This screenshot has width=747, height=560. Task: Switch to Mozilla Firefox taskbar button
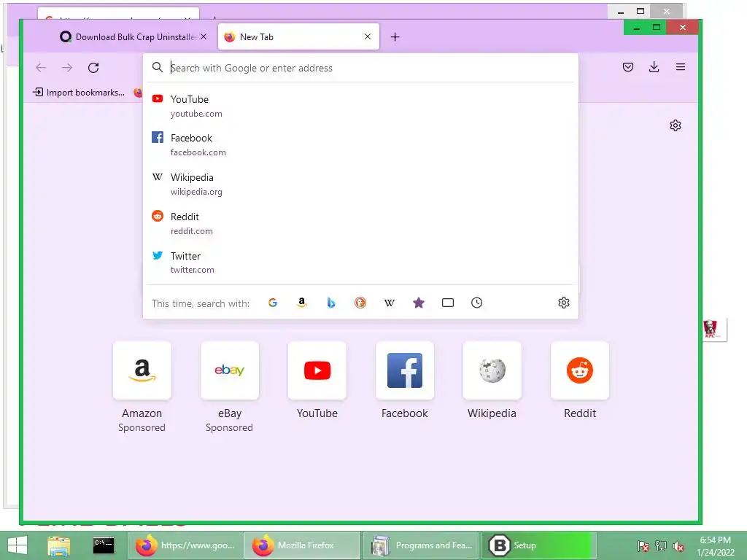click(x=303, y=545)
